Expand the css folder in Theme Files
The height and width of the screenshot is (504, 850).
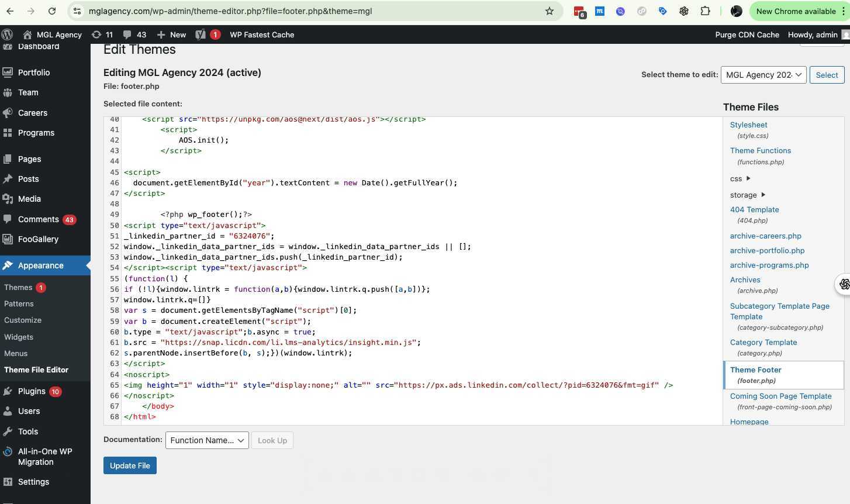click(740, 179)
